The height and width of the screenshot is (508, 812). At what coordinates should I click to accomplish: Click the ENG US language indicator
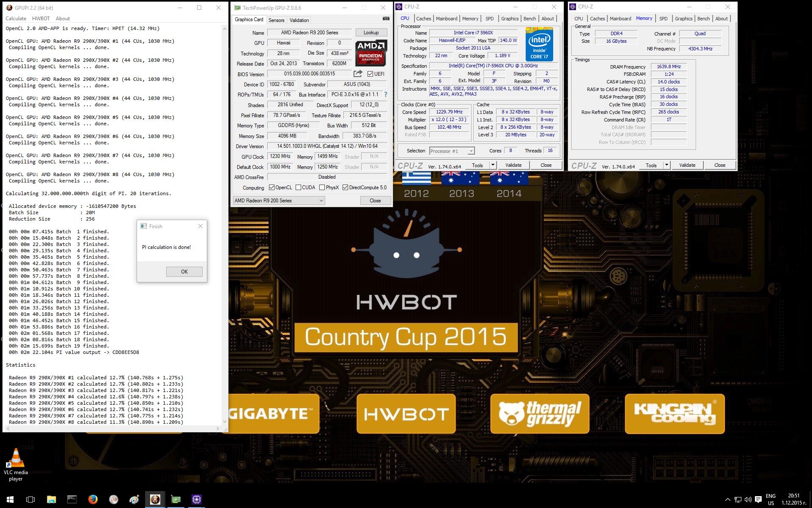(771, 500)
